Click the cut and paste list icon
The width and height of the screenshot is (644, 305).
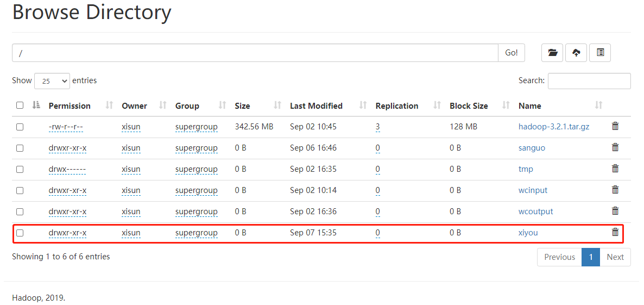pos(600,53)
